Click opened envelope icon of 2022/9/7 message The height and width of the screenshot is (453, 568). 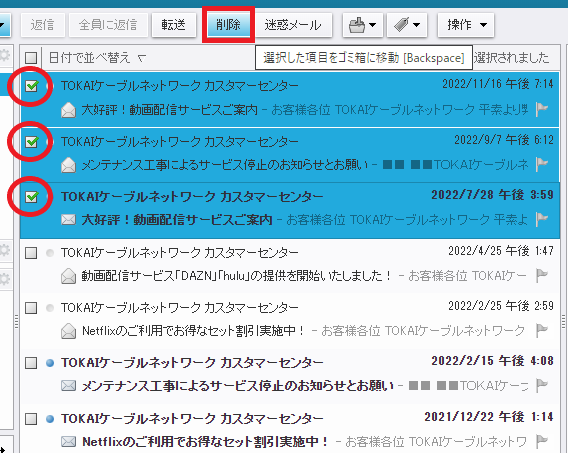tap(68, 165)
